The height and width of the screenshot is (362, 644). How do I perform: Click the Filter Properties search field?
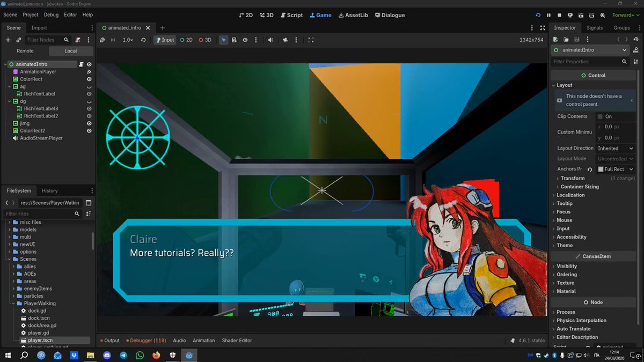586,62
